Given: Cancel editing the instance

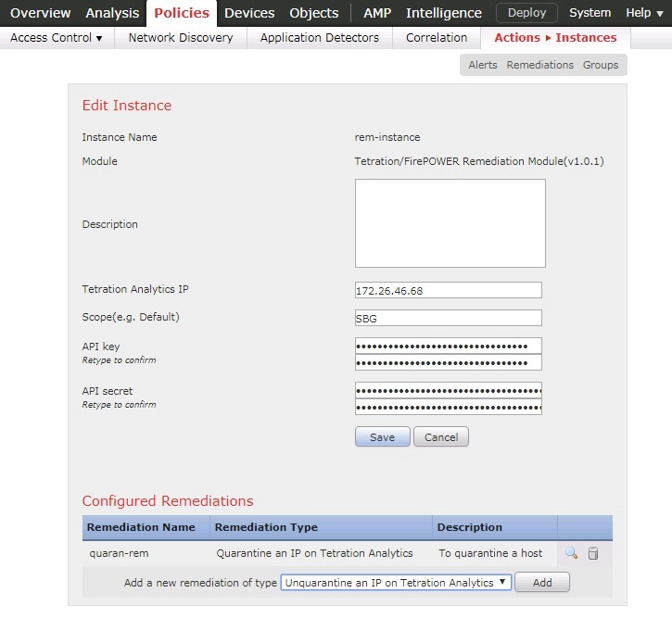Looking at the screenshot, I should tap(441, 436).
